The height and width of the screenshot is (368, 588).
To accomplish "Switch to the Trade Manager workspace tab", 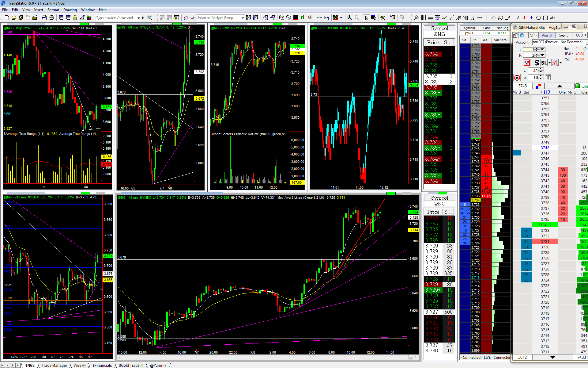I will pyautogui.click(x=54, y=365).
